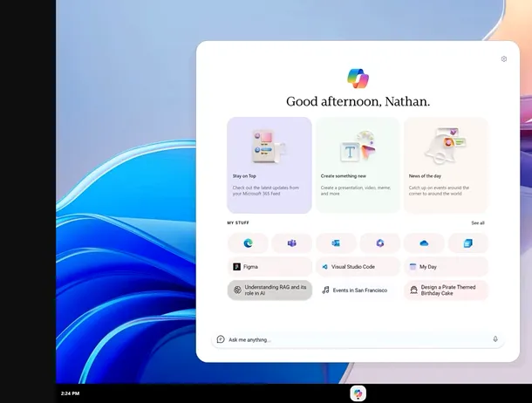Open Design a Pirate Themed Birthday Cake

pos(446,290)
